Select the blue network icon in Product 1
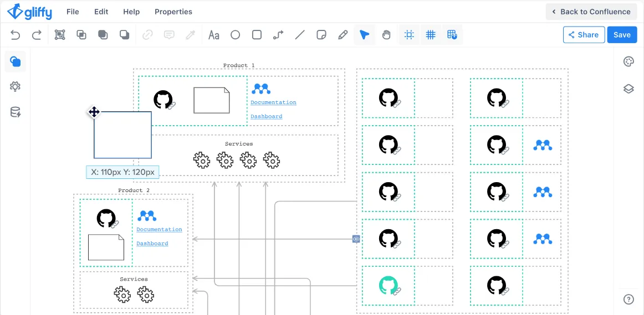Image resolution: width=644 pixels, height=315 pixels. coord(261,89)
